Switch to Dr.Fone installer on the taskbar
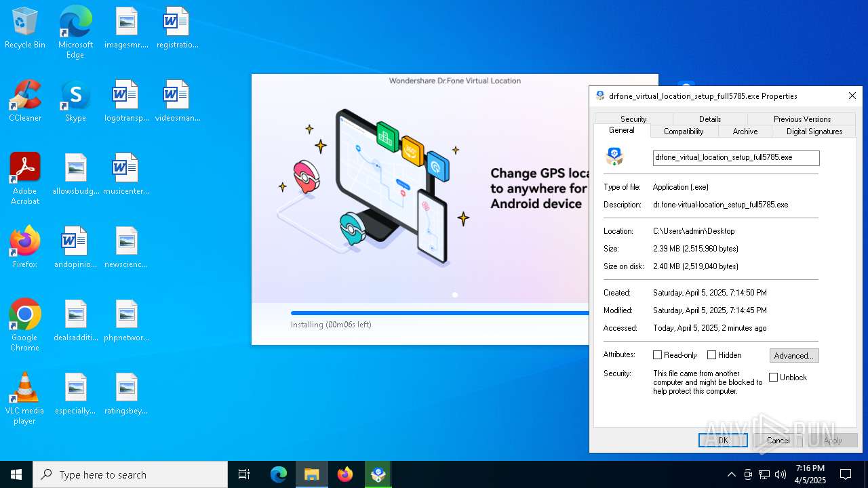The image size is (868, 488). click(x=378, y=474)
